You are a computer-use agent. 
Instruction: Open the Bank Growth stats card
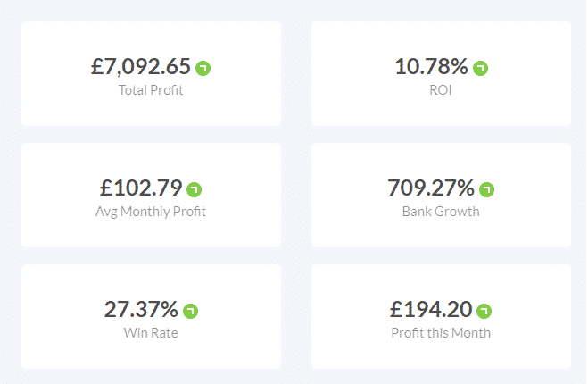(x=441, y=196)
